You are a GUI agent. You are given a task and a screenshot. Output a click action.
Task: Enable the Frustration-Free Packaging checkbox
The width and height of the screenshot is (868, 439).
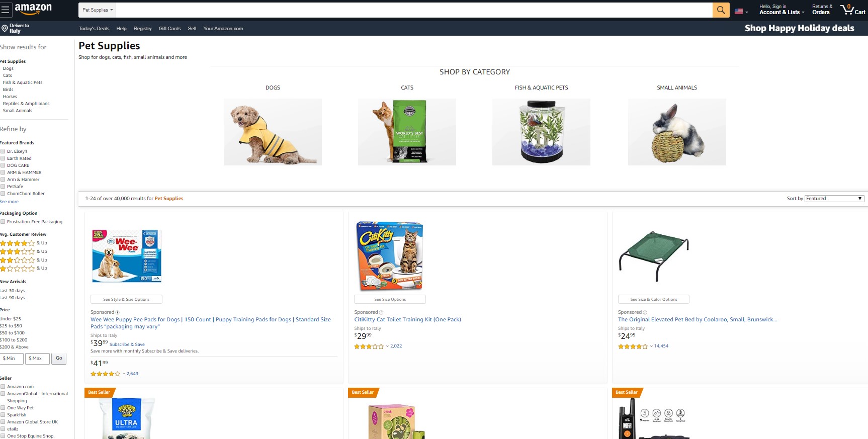point(3,222)
